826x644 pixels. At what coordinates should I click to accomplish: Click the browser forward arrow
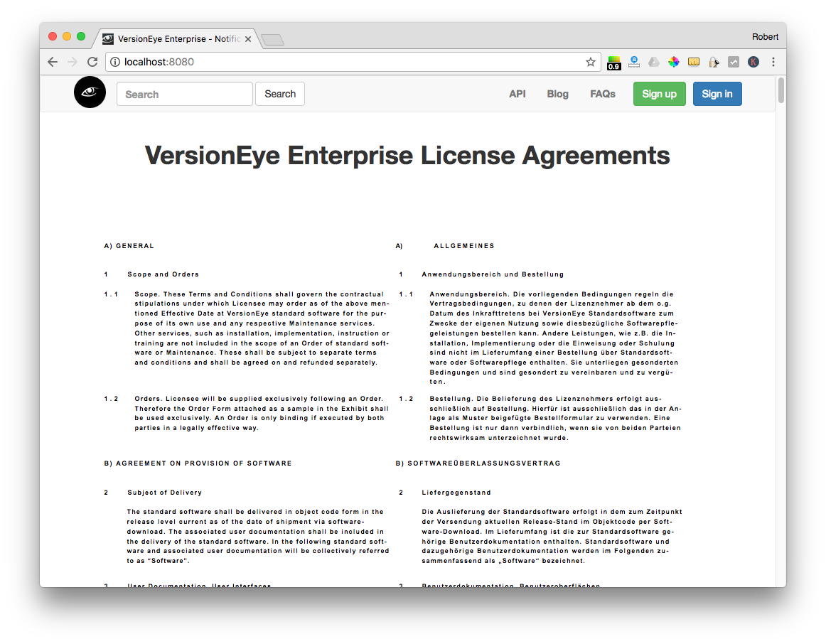point(73,62)
